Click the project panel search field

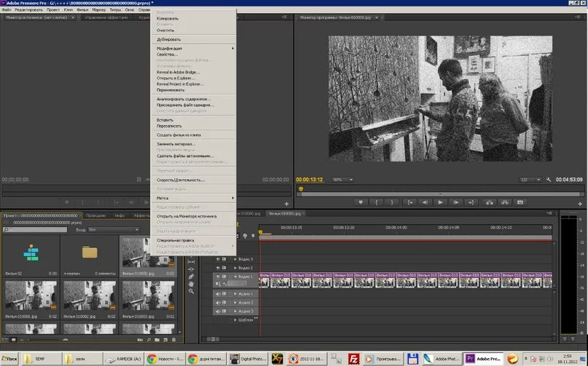[x=35, y=230]
